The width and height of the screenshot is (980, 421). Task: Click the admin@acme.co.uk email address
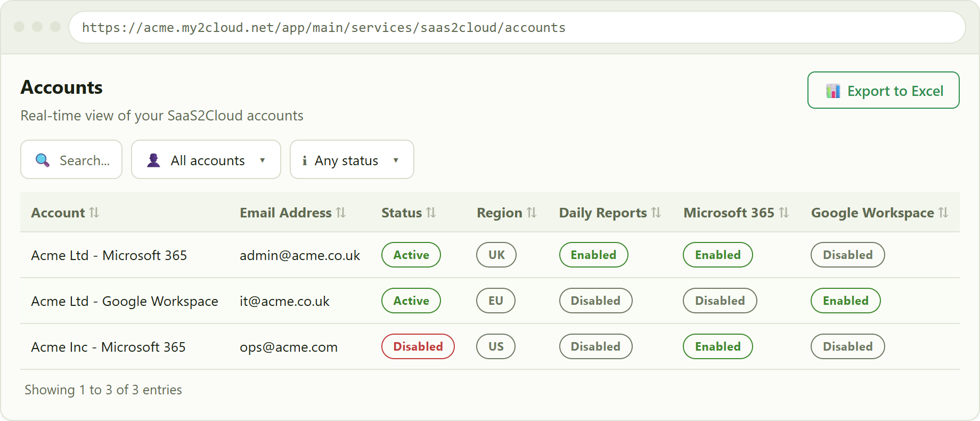tap(300, 255)
